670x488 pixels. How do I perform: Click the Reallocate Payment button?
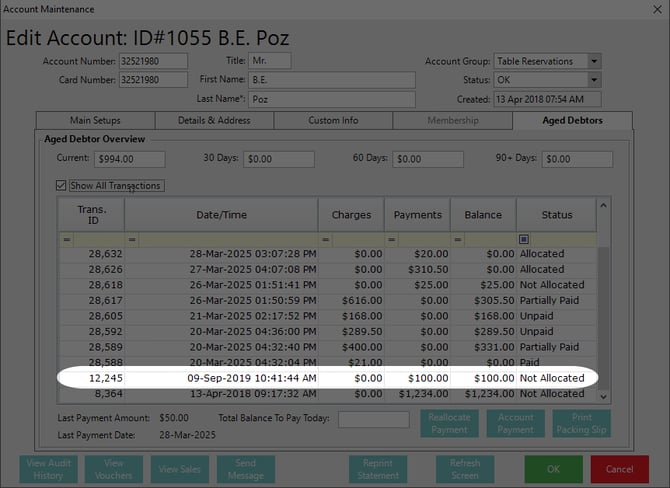pyautogui.click(x=449, y=423)
